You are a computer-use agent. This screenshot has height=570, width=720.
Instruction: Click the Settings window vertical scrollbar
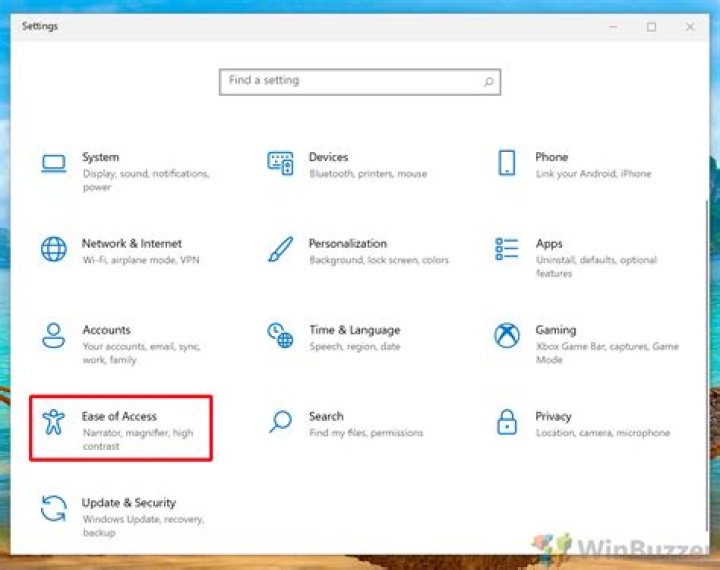706,365
